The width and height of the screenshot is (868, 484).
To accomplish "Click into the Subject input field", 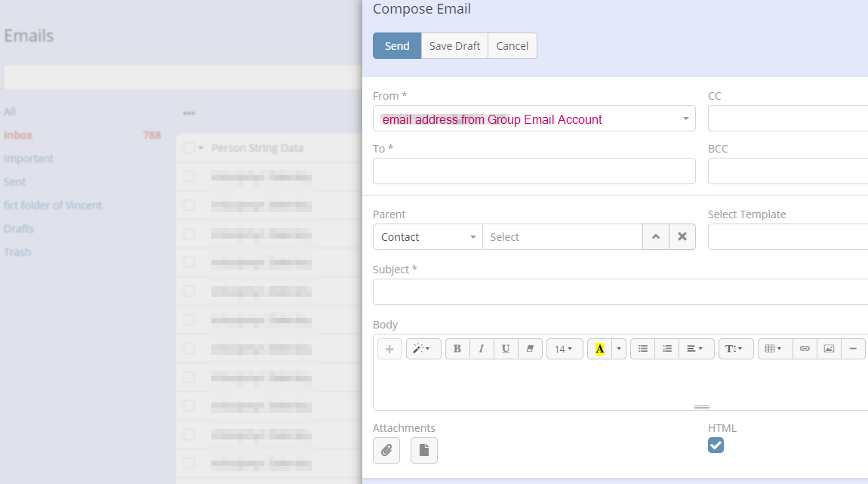I will (x=619, y=292).
